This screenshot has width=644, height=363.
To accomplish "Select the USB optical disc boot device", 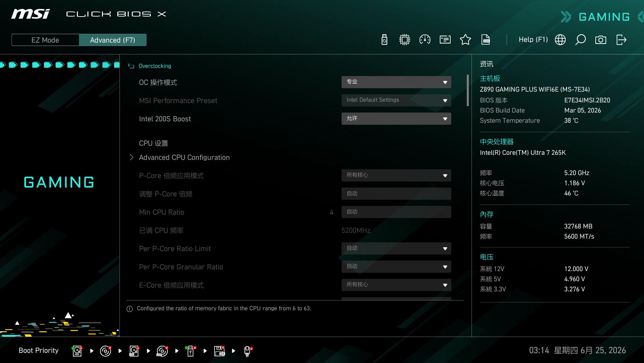I will 162,351.
